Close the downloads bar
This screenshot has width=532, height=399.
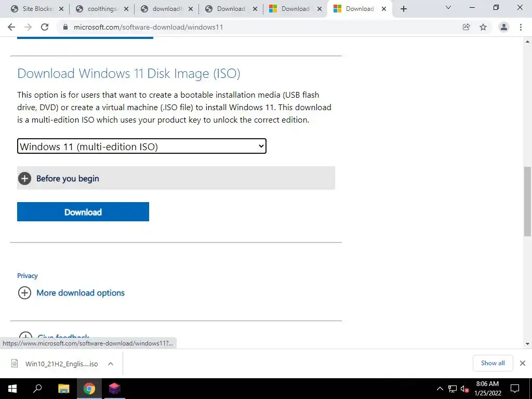point(523,363)
